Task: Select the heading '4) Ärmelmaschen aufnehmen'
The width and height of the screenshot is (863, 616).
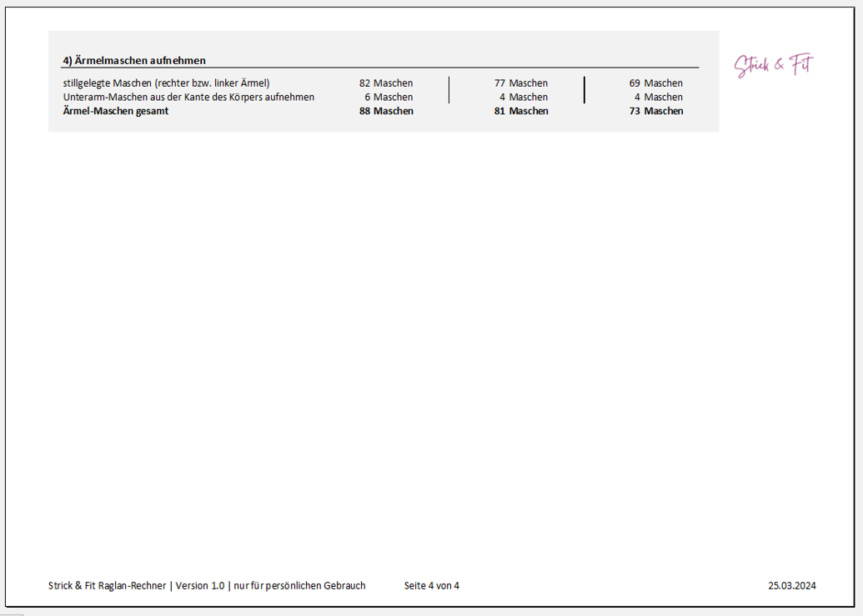Action: pos(134,60)
